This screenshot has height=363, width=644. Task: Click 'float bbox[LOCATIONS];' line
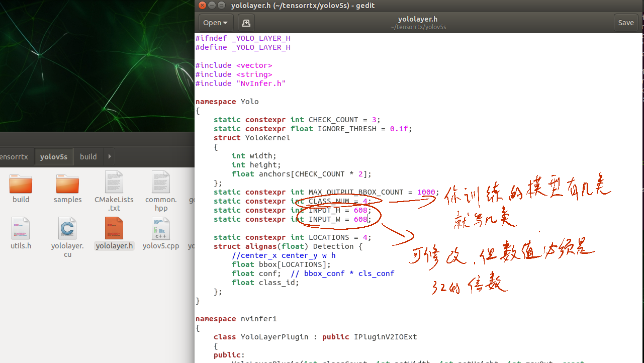(281, 264)
